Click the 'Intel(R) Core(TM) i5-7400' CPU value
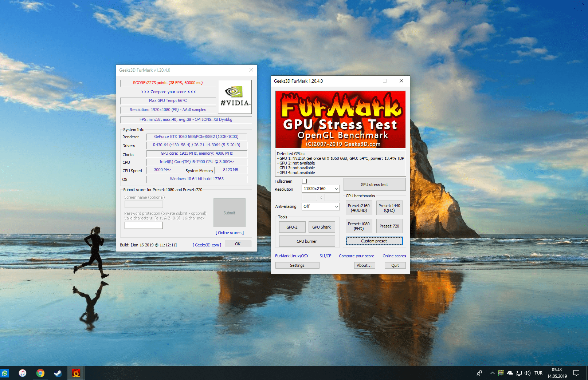The width and height of the screenshot is (588, 380). pos(197,162)
